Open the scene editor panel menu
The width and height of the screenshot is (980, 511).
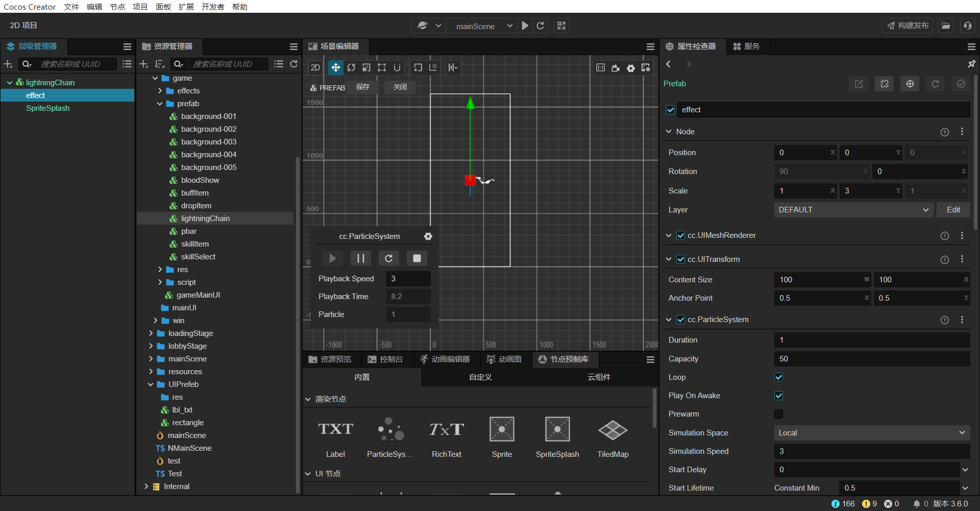pyautogui.click(x=650, y=46)
